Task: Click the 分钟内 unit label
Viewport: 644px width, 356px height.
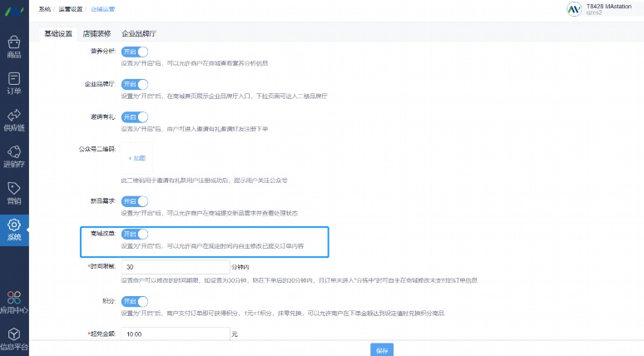Action: pos(240,267)
